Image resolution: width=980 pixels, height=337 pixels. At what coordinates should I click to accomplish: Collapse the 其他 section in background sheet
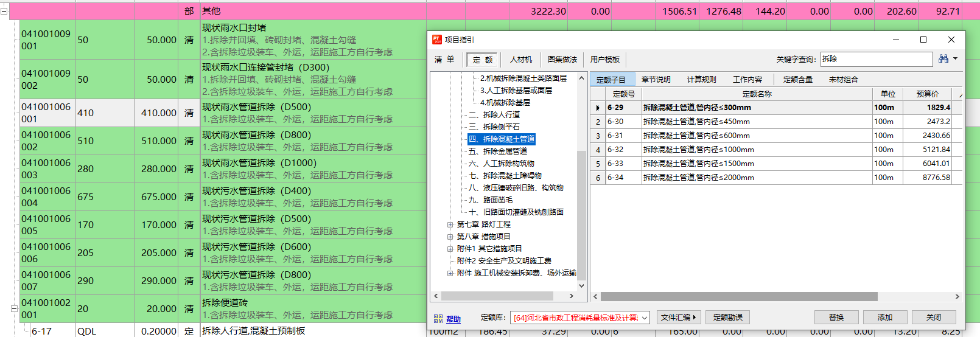4,11
